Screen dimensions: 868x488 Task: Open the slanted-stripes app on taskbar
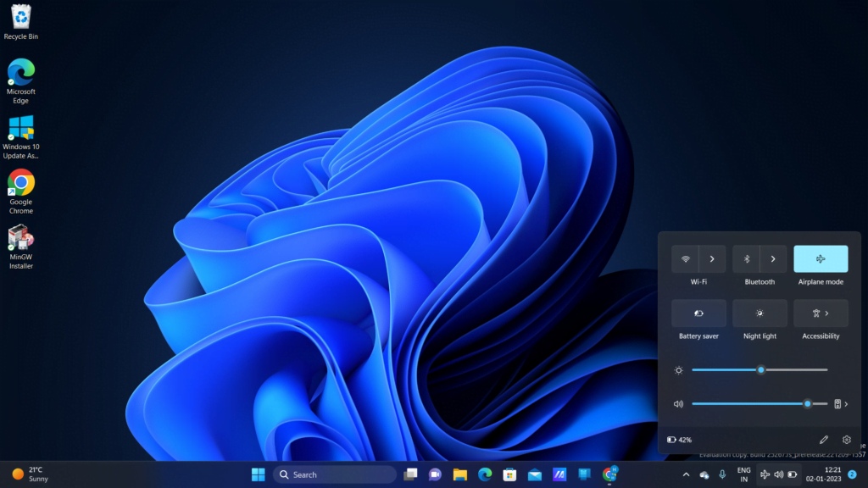coord(559,474)
